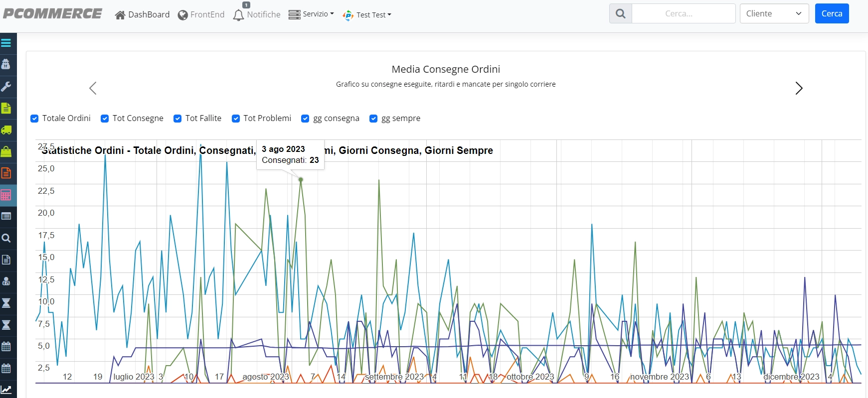Go to next chart with right arrow
The width and height of the screenshot is (868, 398).
(799, 88)
